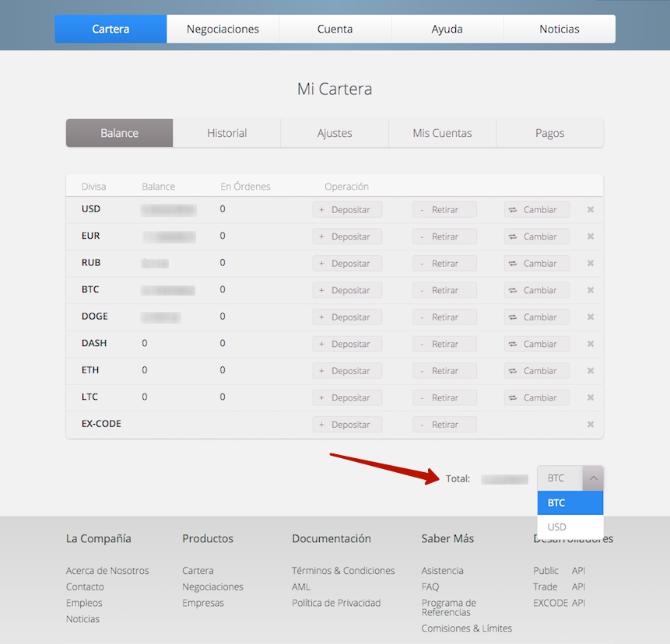Choose USD in the total currency list

(x=570, y=527)
